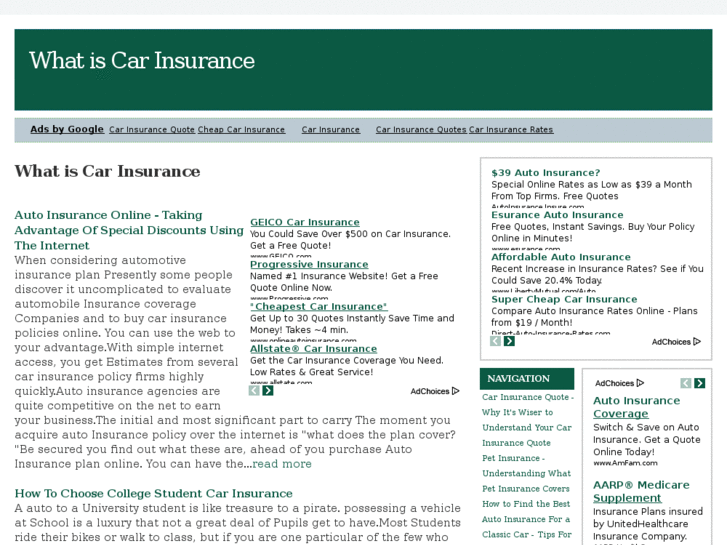Open Affordable Auto Insurance ad
This screenshot has height=545, width=727.
[561, 257]
